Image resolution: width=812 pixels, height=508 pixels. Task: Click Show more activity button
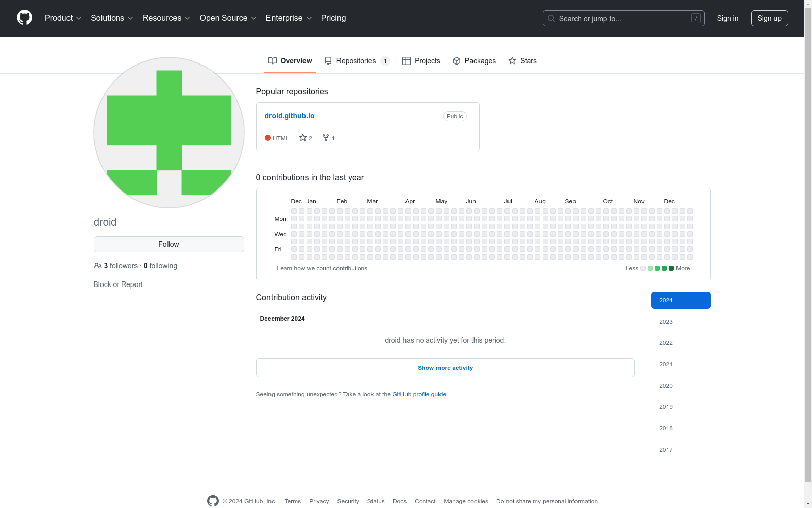click(446, 368)
